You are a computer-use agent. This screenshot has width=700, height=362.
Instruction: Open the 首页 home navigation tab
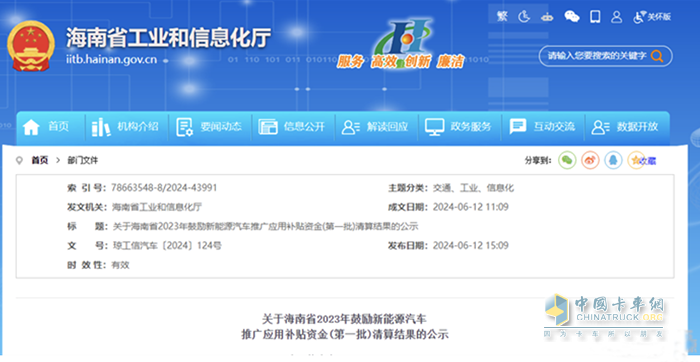coord(46,127)
